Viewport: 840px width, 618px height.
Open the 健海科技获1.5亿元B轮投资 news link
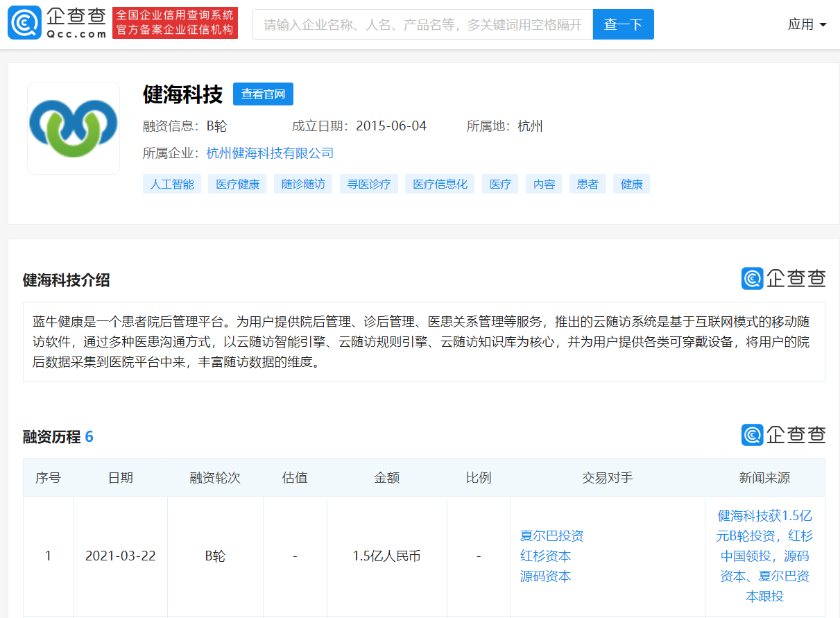click(764, 556)
